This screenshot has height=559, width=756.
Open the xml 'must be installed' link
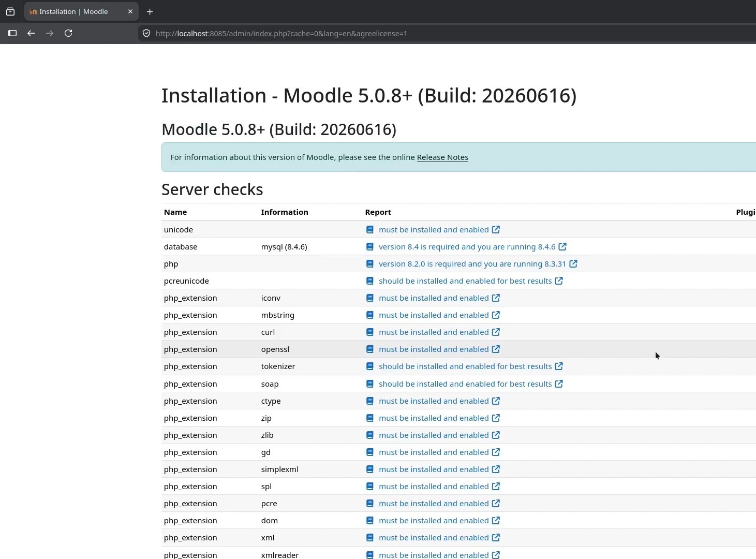coord(434,538)
